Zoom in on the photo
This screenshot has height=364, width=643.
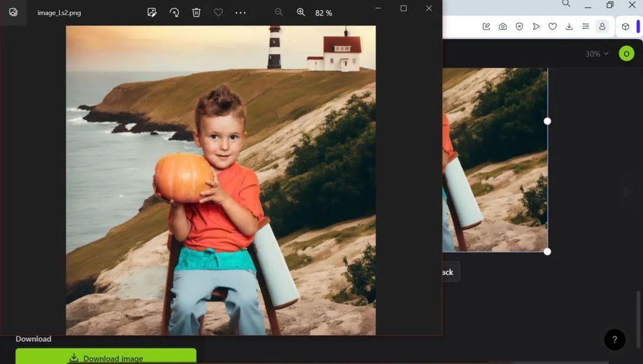click(301, 12)
